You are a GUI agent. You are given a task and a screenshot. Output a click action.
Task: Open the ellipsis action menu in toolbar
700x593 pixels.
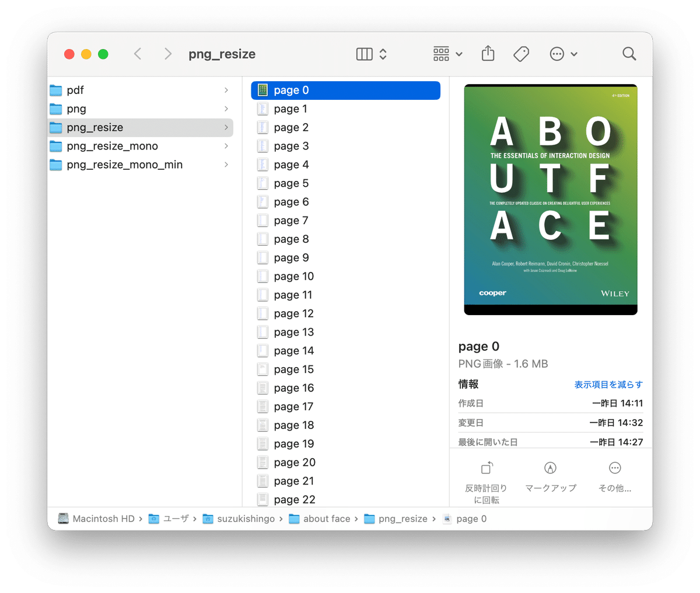(x=563, y=54)
